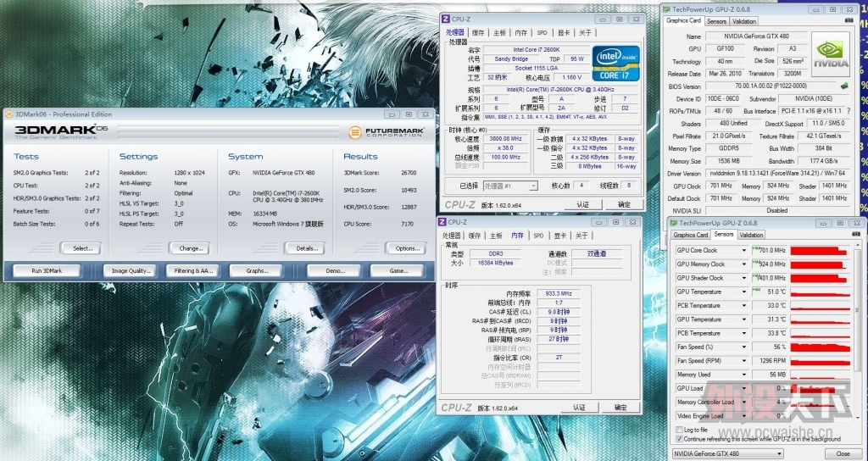Click the CPU Score value 7170
The width and height of the screenshot is (868, 461).
click(x=407, y=224)
